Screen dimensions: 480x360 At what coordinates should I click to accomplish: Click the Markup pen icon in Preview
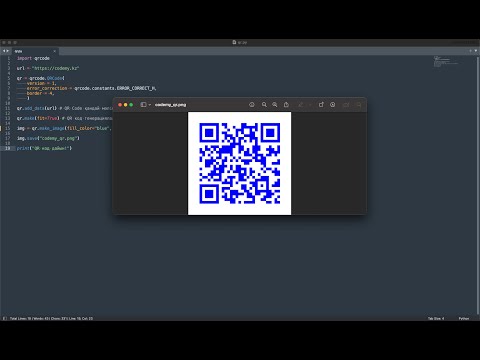tap(301, 105)
